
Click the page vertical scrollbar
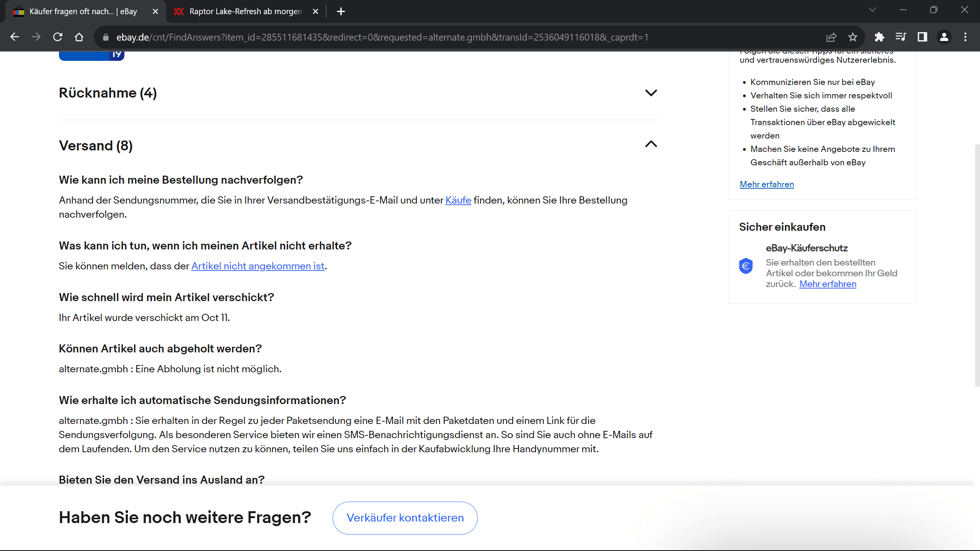click(x=977, y=264)
